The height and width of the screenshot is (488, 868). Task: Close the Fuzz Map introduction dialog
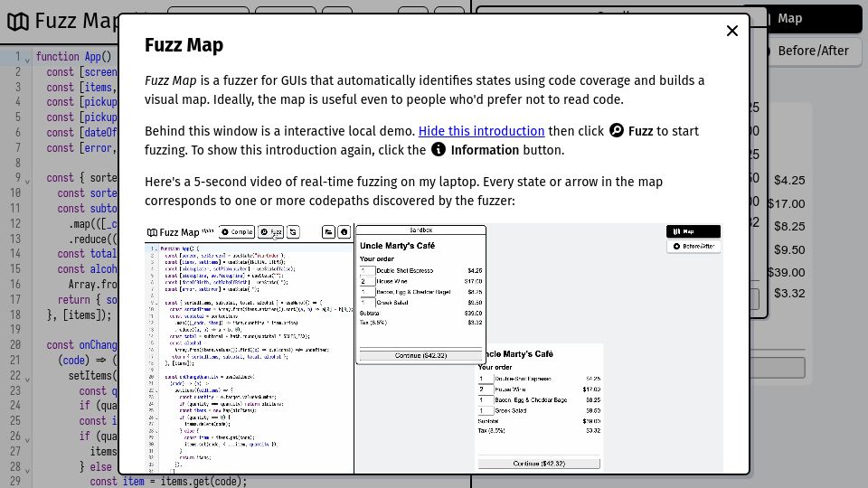point(731,31)
